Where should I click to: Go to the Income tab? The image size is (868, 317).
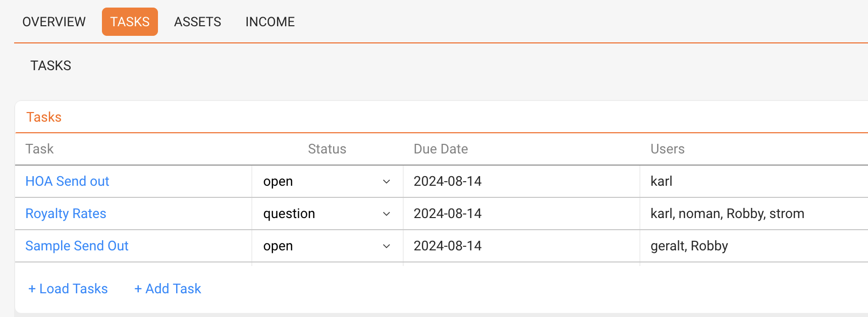pyautogui.click(x=270, y=22)
